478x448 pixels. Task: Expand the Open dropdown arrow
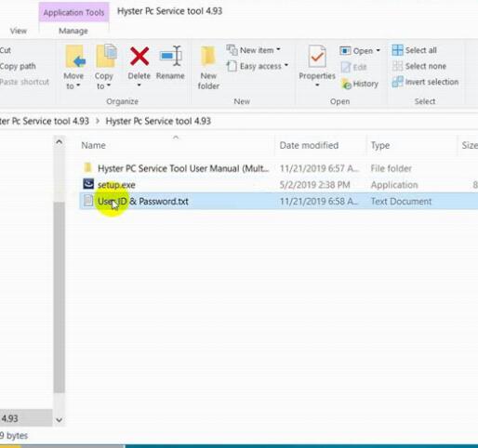point(378,50)
